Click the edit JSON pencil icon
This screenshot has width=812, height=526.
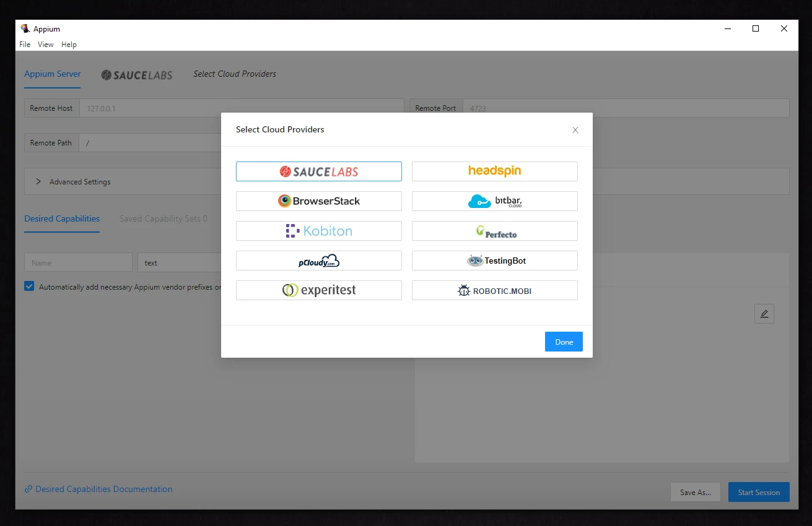(x=764, y=314)
